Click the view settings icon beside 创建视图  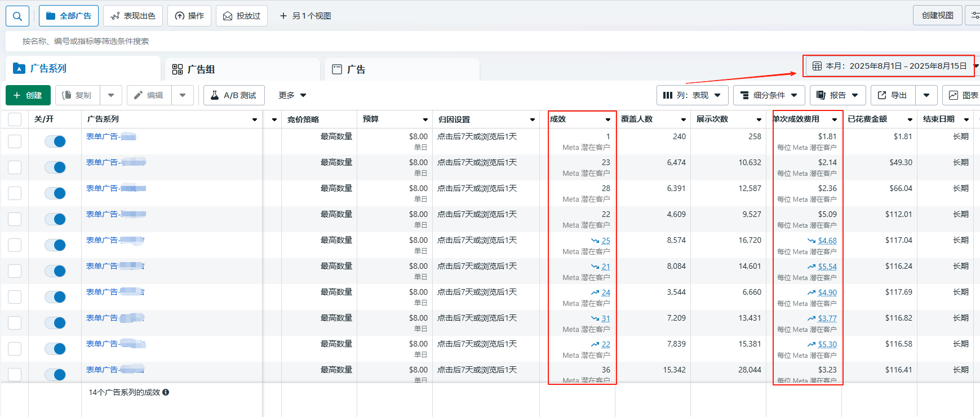pyautogui.click(x=974, y=15)
